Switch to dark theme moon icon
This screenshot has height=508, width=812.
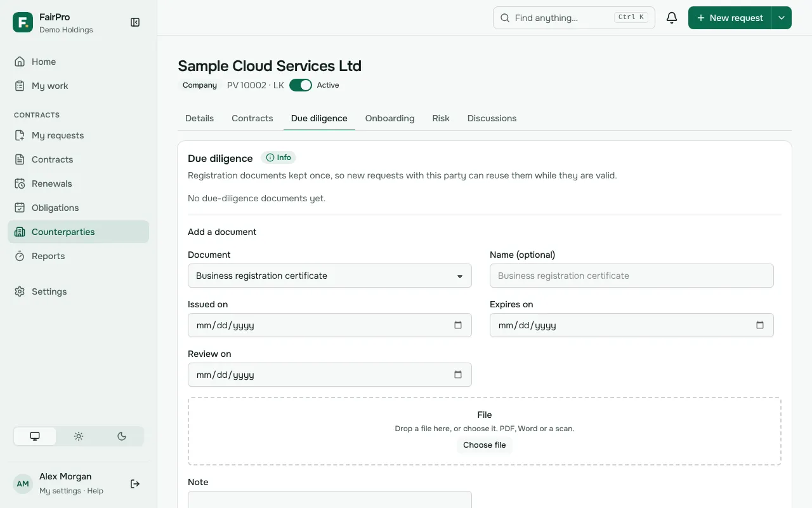tap(122, 436)
